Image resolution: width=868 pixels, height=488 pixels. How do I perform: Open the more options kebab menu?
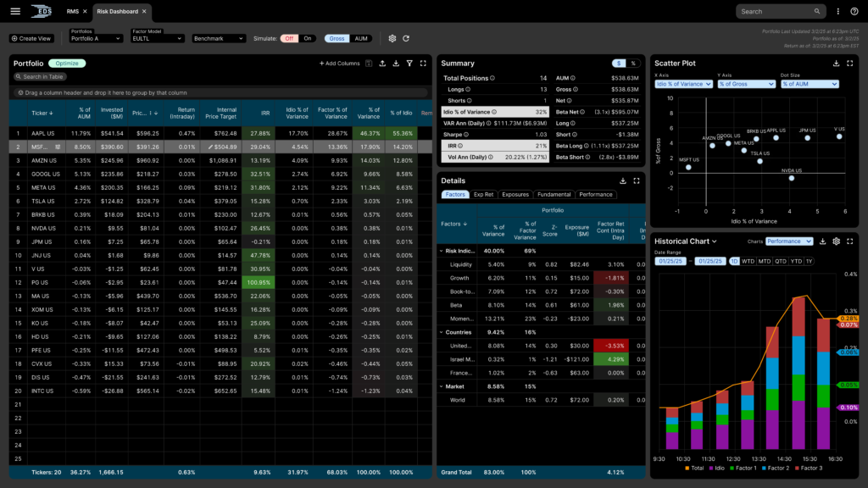coord(838,11)
